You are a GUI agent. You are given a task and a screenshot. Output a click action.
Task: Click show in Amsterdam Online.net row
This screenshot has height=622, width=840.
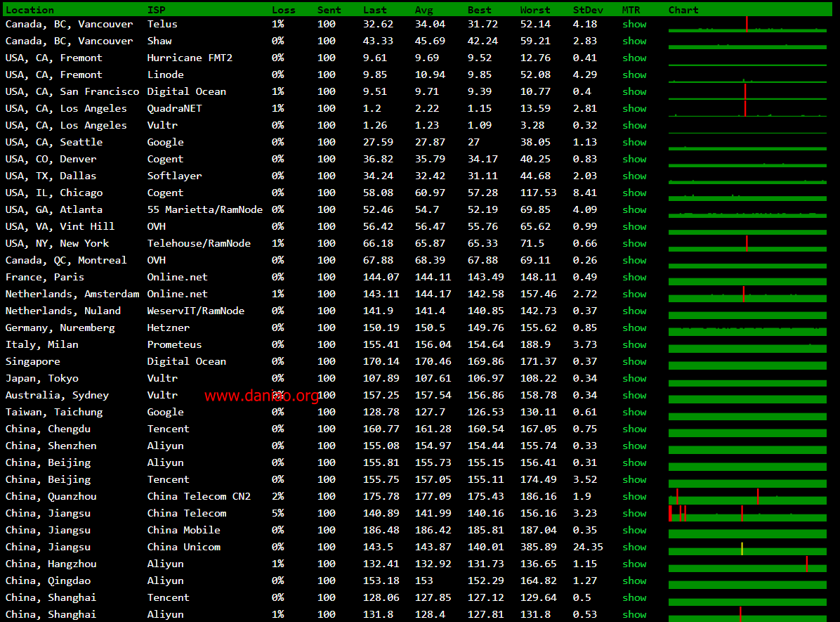click(634, 294)
